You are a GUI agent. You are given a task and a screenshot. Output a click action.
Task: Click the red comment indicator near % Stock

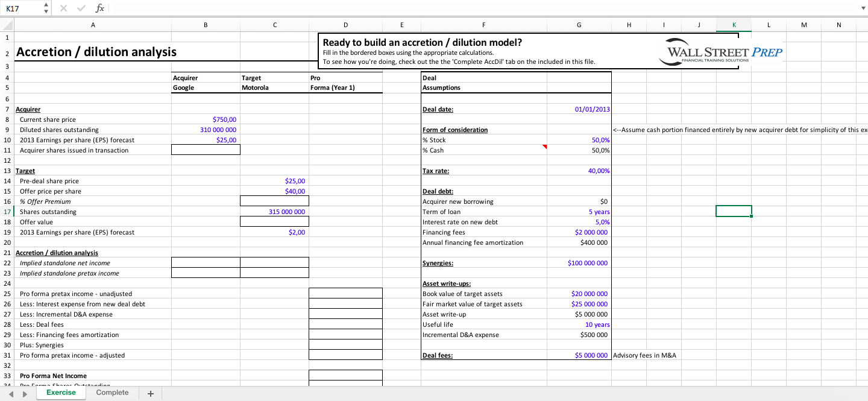point(544,147)
